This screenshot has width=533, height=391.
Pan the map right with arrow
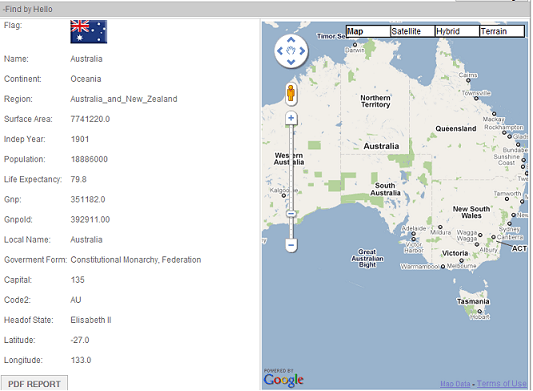tap(302, 51)
